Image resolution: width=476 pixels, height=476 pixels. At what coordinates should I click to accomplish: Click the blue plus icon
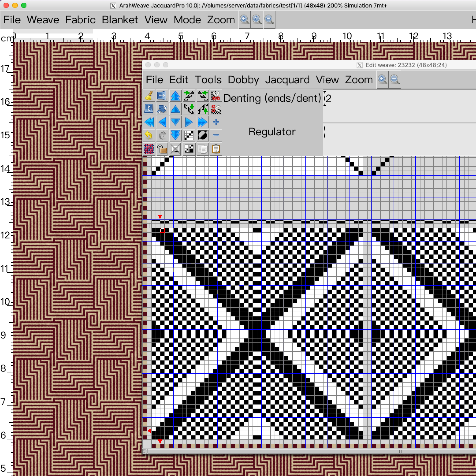216,123
